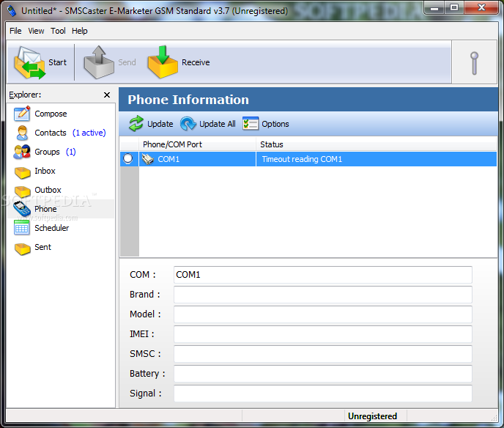
Task: Click the Sent yellow tray icon
Action: pos(23,248)
